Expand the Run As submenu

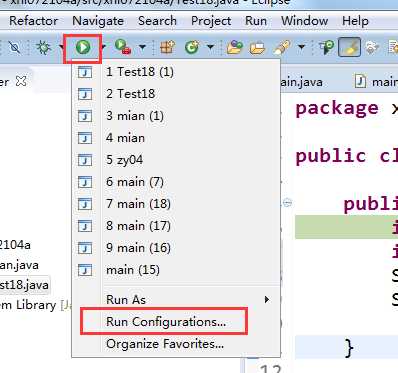tap(176, 300)
